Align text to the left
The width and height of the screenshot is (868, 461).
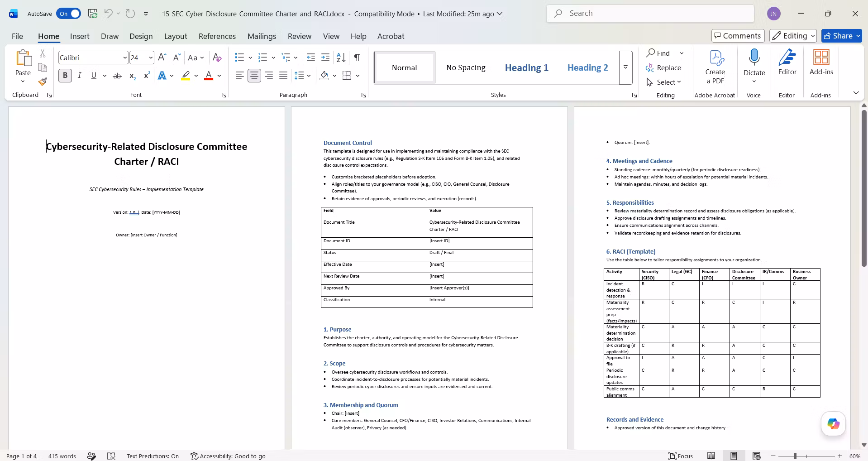click(x=240, y=76)
